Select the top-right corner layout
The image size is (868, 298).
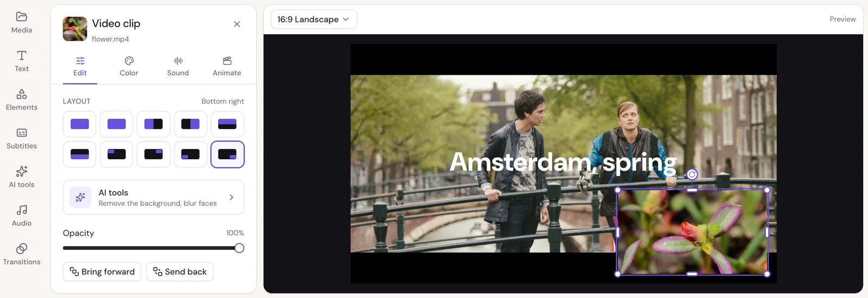pyautogui.click(x=154, y=154)
